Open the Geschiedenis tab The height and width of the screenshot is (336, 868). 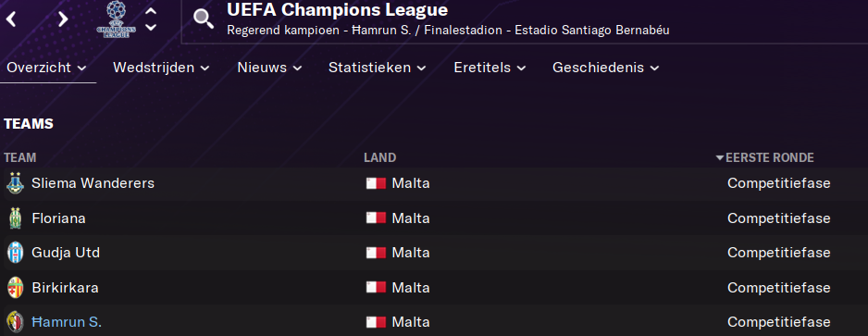[x=605, y=68]
